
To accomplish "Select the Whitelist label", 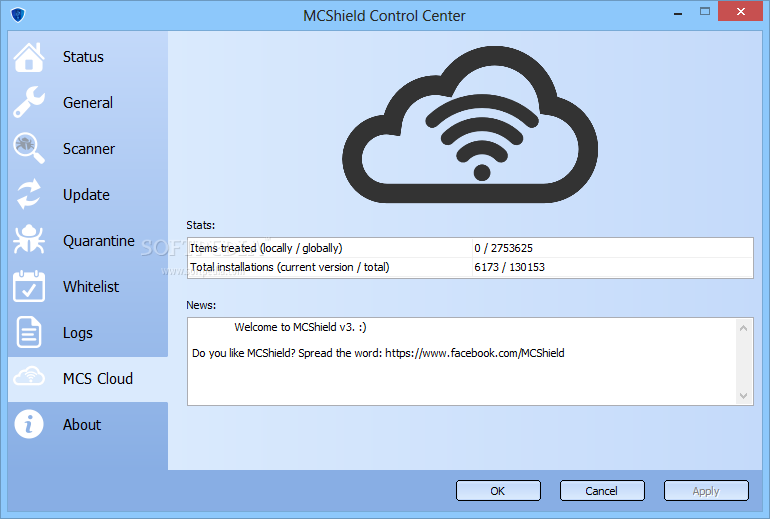I will point(91,287).
